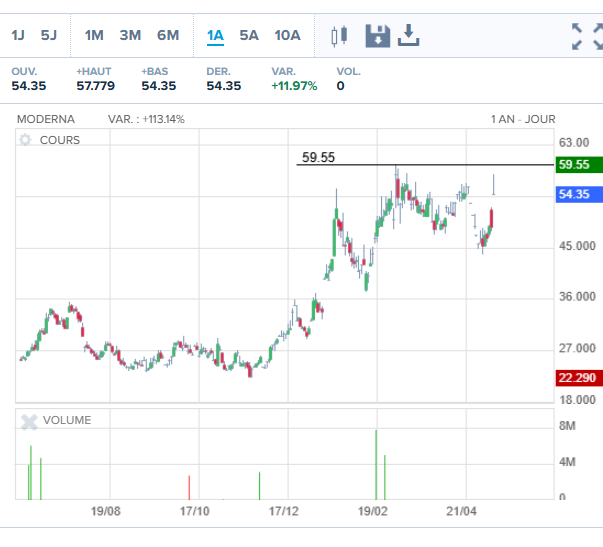603x547 pixels.
Task: Choose the 6M period
Action: 168,35
